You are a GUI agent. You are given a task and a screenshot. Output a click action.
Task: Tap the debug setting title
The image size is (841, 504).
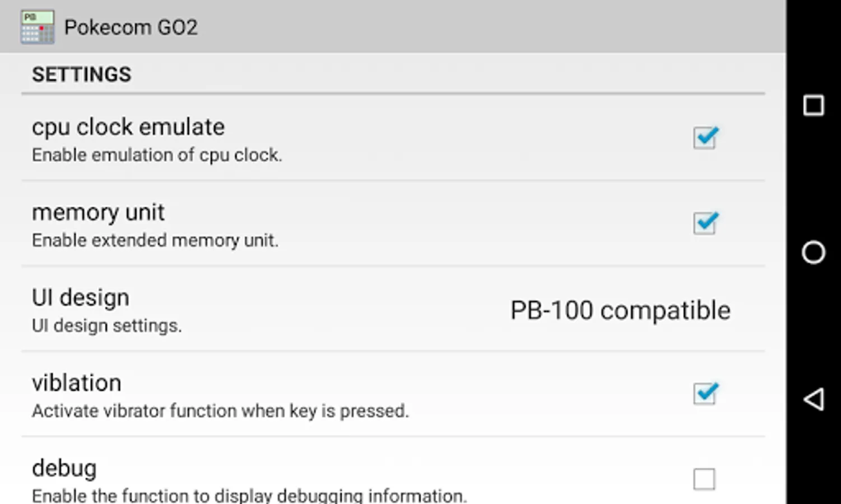(64, 469)
